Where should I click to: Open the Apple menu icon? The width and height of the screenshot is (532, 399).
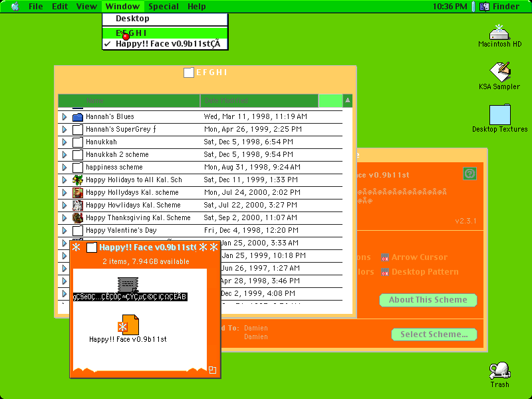(x=15, y=7)
